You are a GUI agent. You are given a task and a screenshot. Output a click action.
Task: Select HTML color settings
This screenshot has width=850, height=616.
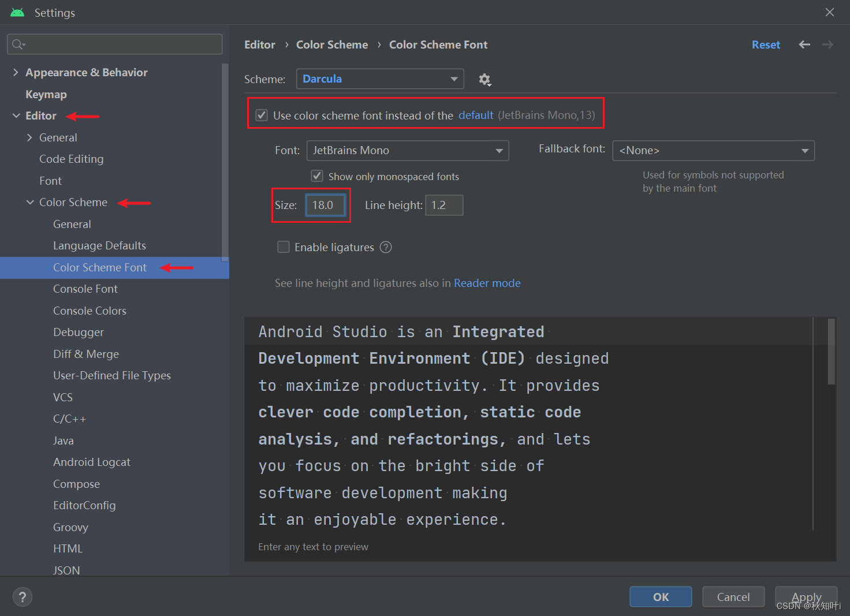click(x=68, y=548)
